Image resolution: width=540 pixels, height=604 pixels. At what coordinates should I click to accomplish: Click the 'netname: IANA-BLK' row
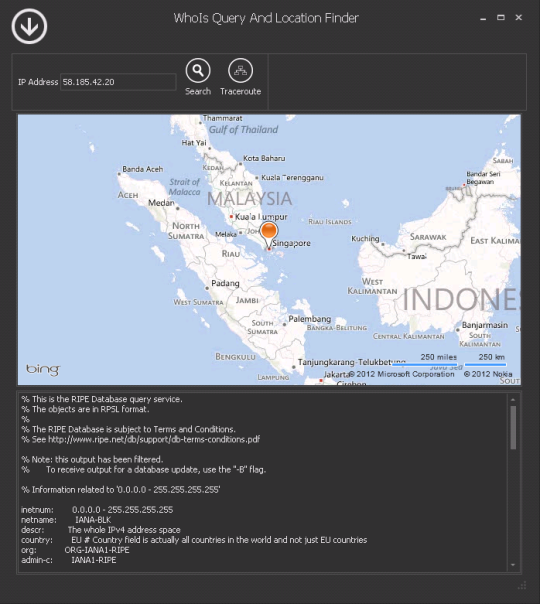click(x=66, y=520)
